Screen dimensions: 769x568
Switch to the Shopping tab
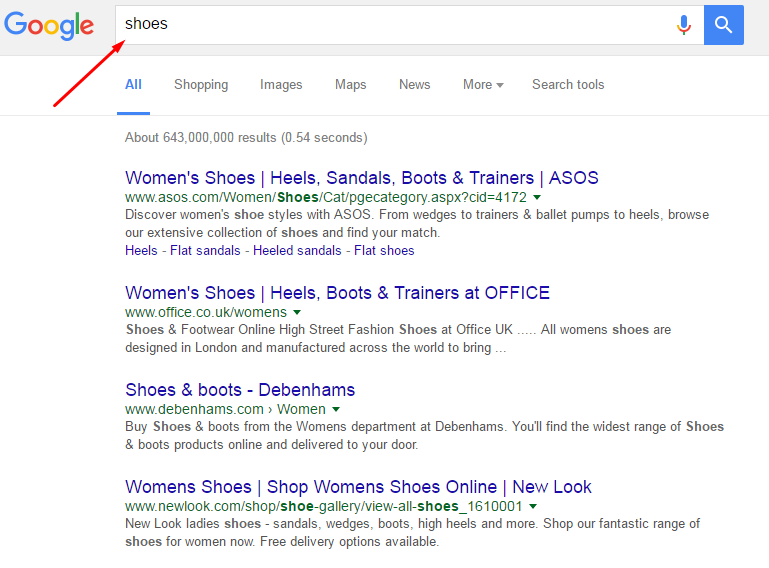pyautogui.click(x=201, y=84)
